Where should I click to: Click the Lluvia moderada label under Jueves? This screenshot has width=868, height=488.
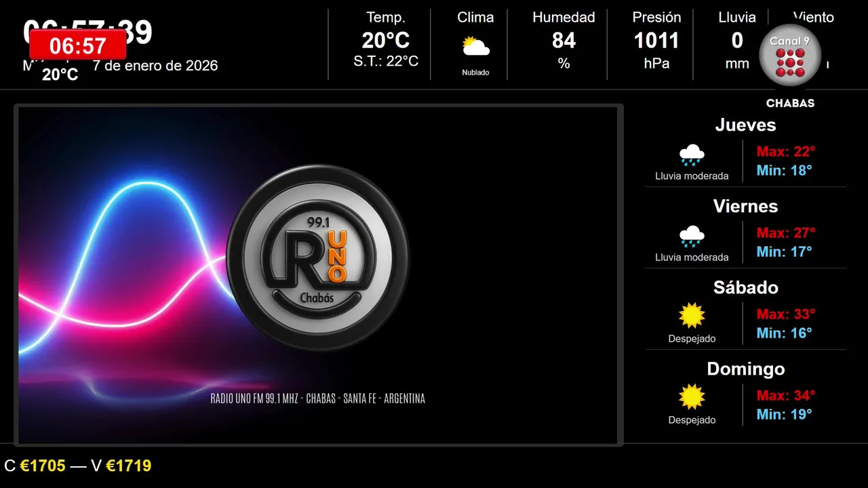(x=692, y=176)
